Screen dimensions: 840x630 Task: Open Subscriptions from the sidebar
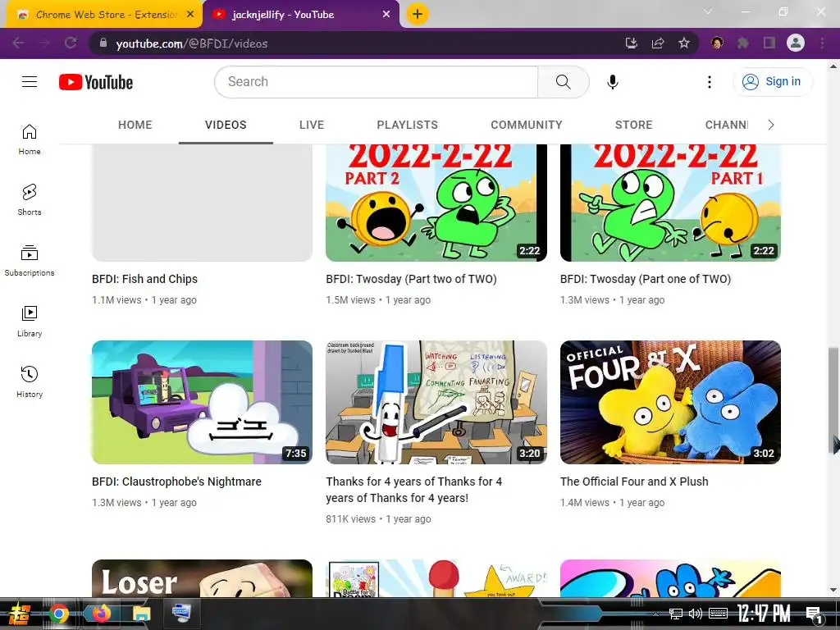[30, 261]
